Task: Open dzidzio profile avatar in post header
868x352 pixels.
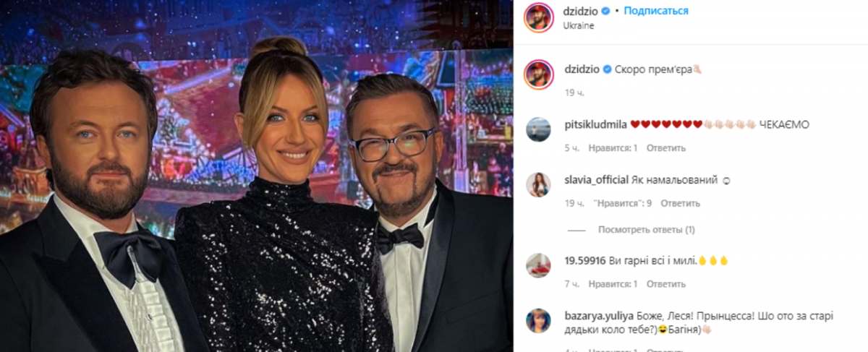Action: (540, 18)
